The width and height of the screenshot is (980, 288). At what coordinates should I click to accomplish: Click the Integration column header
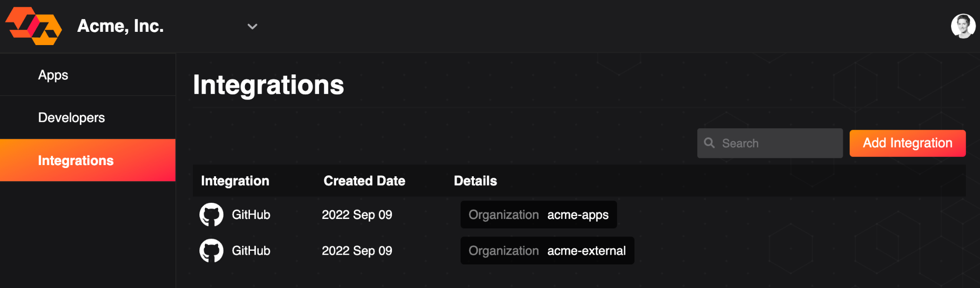pos(235,181)
